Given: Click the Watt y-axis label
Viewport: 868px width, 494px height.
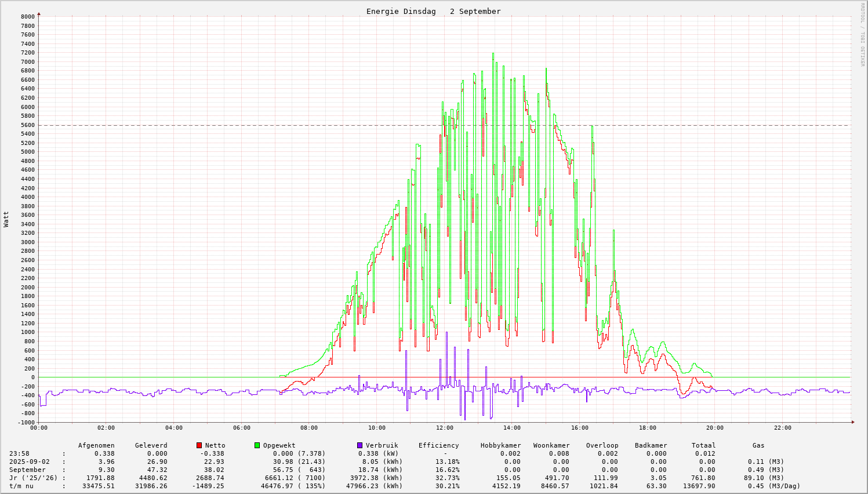Looking at the screenshot, I should point(6,219).
